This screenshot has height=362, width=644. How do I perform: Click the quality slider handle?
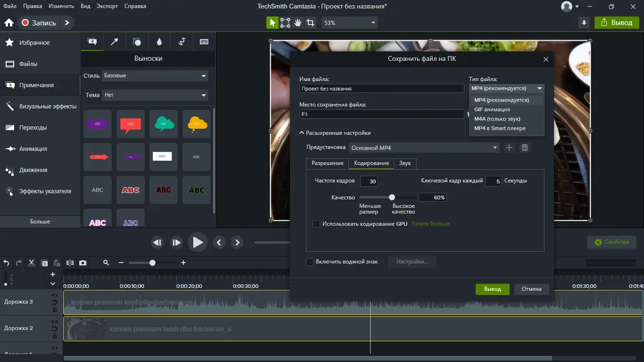[392, 197]
